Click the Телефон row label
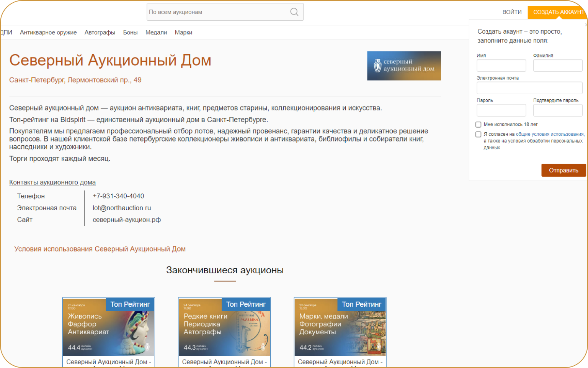 pos(31,196)
